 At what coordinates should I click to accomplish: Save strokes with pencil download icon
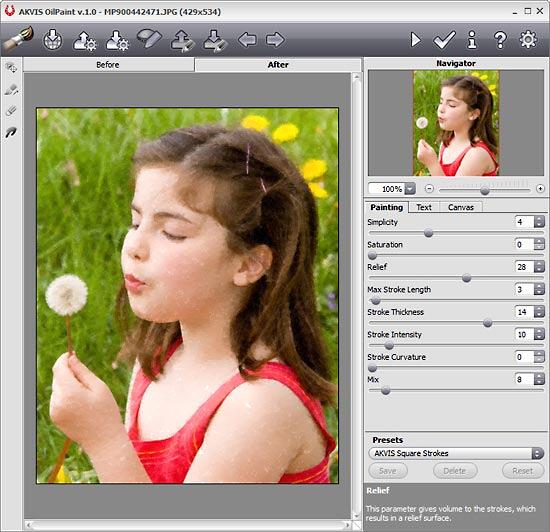[x=215, y=41]
